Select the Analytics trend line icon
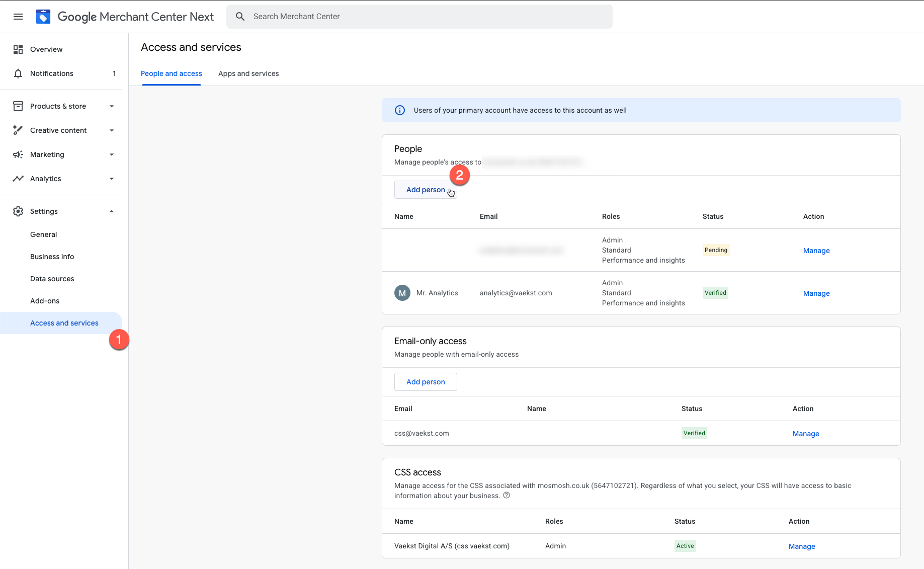924x569 pixels. pos(18,179)
